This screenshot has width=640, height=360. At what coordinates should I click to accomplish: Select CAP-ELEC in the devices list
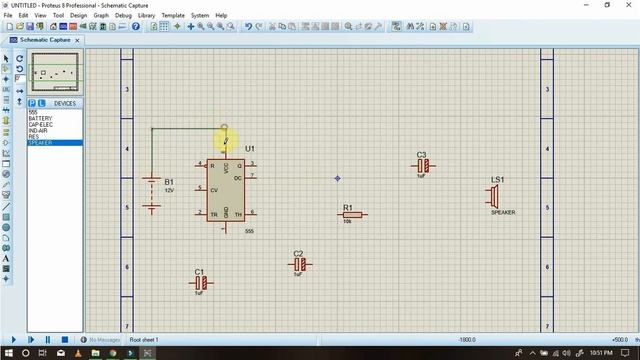55,124
